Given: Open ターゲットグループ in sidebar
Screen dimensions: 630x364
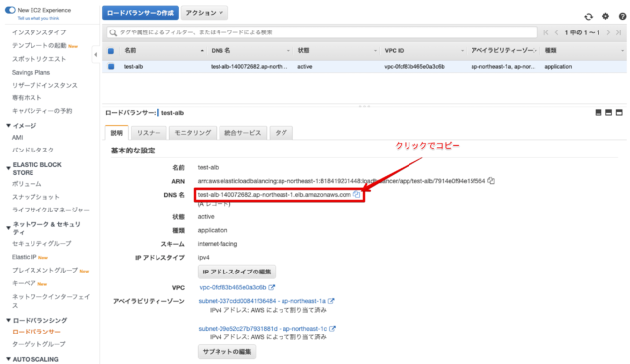Looking at the screenshot, I should point(38,344).
